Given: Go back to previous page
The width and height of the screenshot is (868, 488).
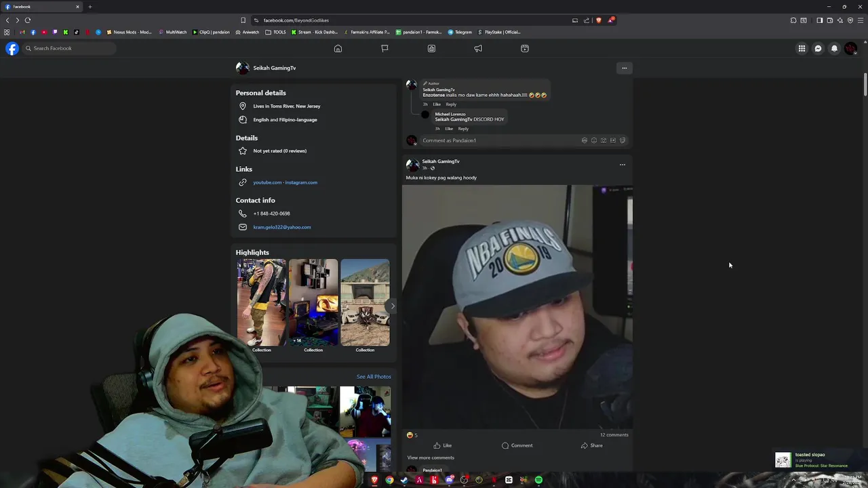Looking at the screenshot, I should click(7, 20).
